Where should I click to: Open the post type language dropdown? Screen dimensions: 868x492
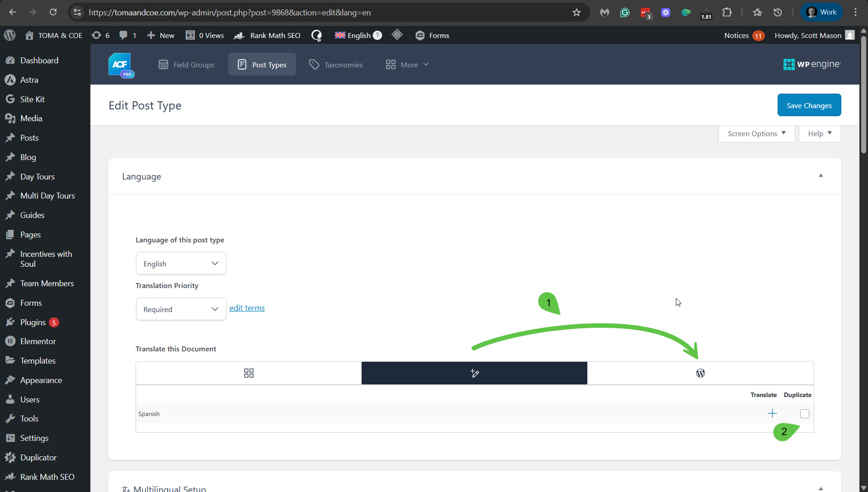tap(181, 264)
